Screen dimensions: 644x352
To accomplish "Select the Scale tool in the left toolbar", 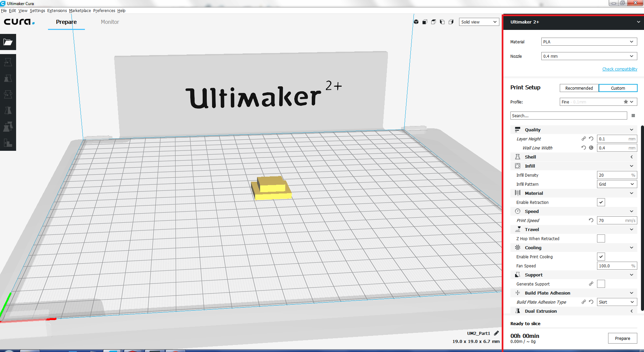I will [8, 78].
